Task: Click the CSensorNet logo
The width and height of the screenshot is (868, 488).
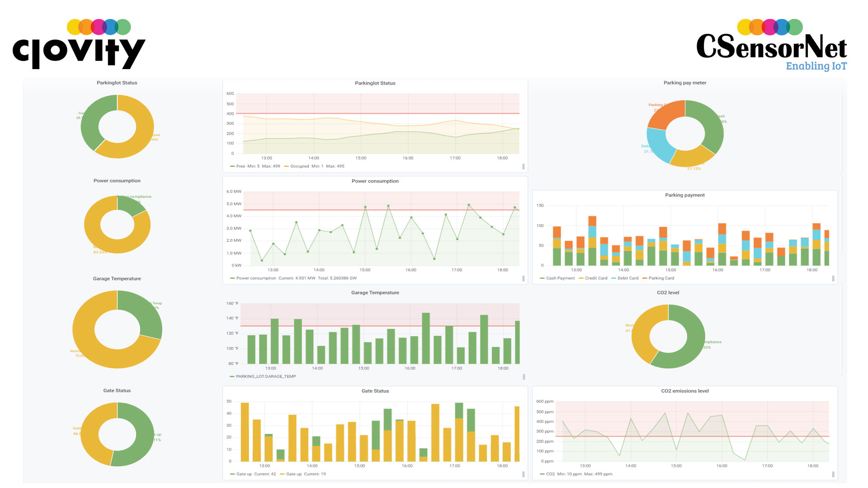Action: click(x=771, y=45)
